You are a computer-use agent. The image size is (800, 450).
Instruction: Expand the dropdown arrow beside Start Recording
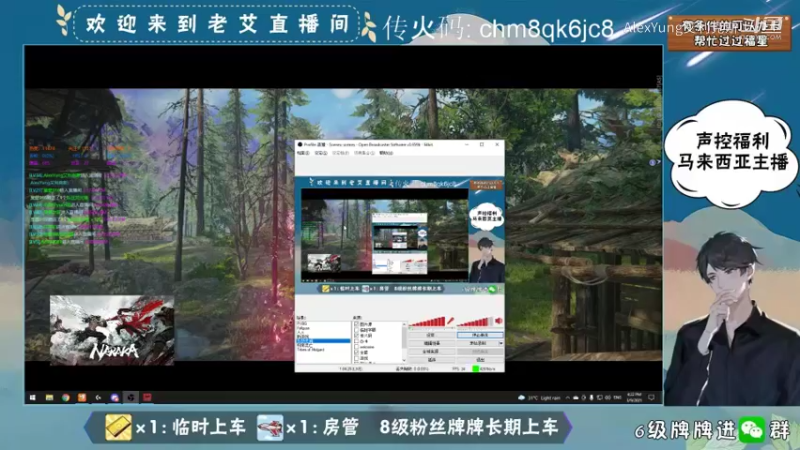pyautogui.click(x=501, y=343)
